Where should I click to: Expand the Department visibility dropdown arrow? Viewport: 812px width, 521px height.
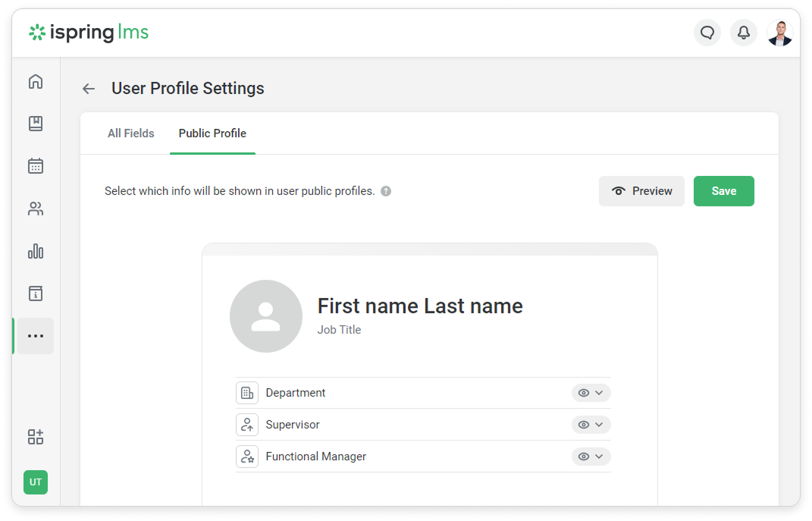pyautogui.click(x=599, y=393)
